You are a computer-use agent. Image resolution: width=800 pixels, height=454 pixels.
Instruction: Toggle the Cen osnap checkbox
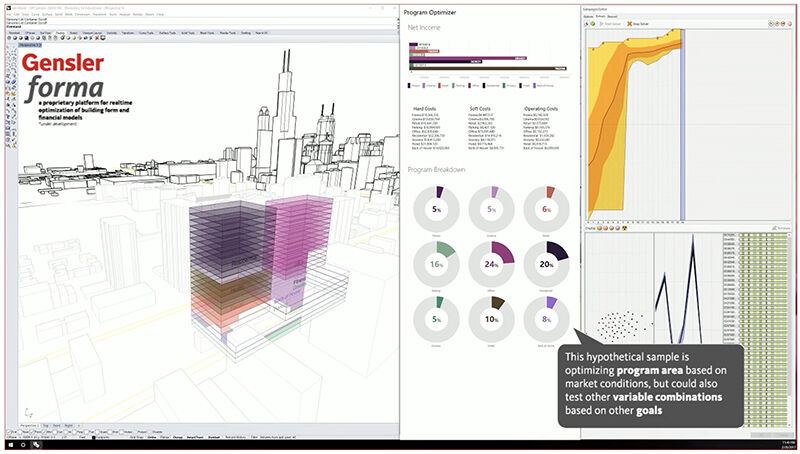pos(55,432)
